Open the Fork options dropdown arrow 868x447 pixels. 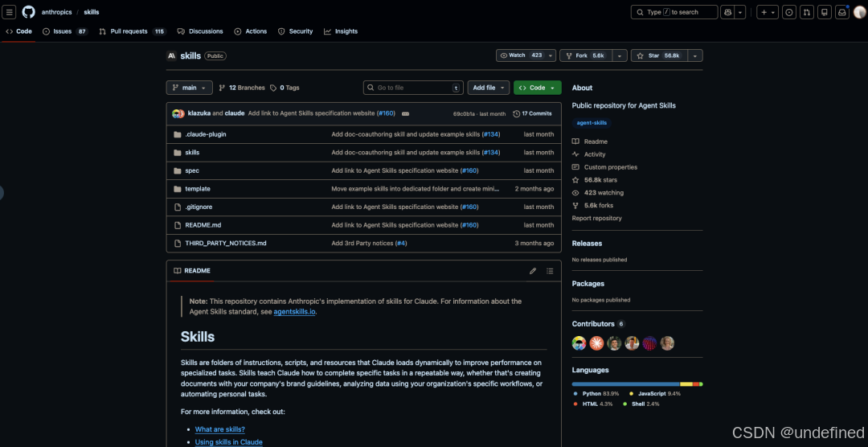[620, 55]
